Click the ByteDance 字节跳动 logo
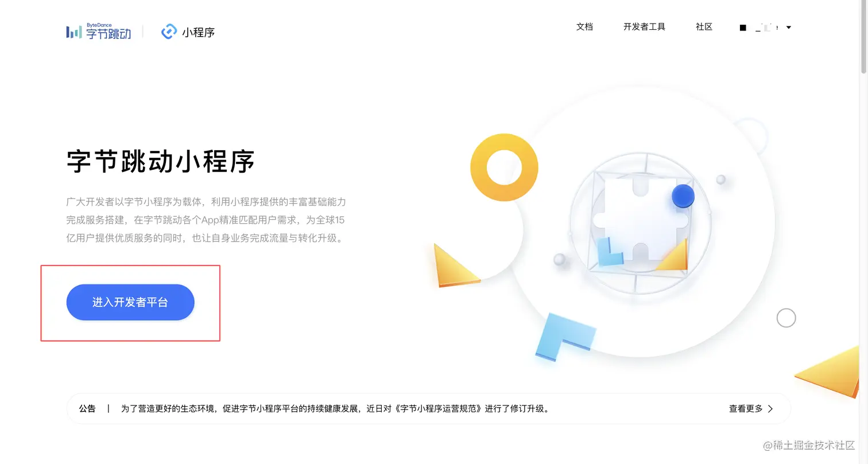 point(99,31)
